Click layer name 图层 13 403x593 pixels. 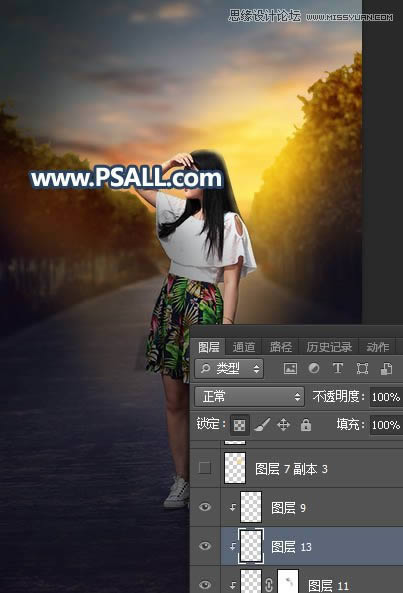point(291,546)
